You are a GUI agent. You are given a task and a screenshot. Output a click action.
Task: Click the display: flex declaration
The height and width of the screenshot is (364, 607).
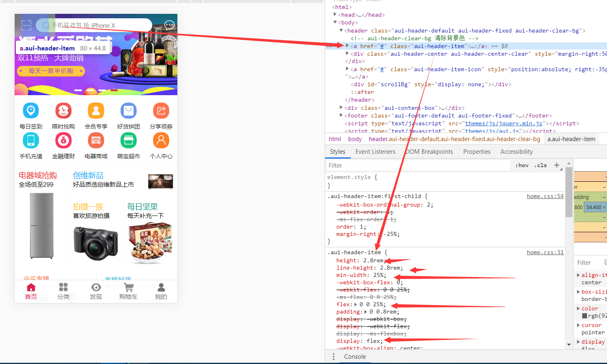pyautogui.click(x=360, y=341)
